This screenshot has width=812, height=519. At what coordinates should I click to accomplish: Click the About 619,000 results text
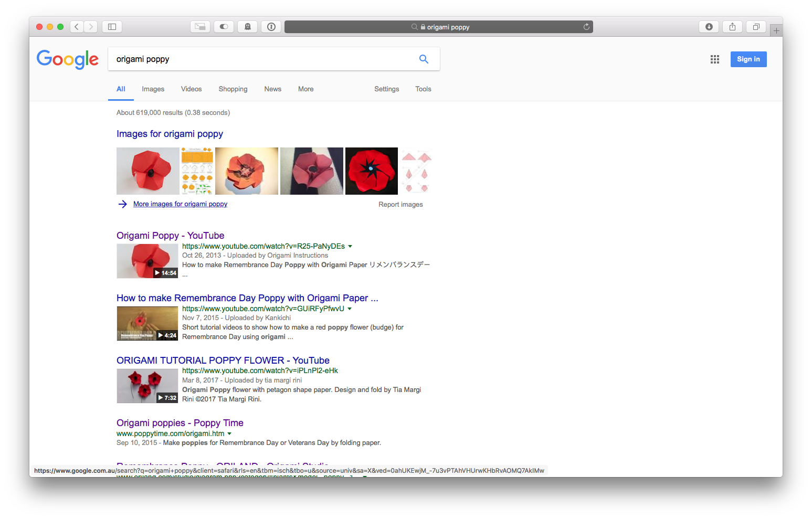(x=173, y=113)
